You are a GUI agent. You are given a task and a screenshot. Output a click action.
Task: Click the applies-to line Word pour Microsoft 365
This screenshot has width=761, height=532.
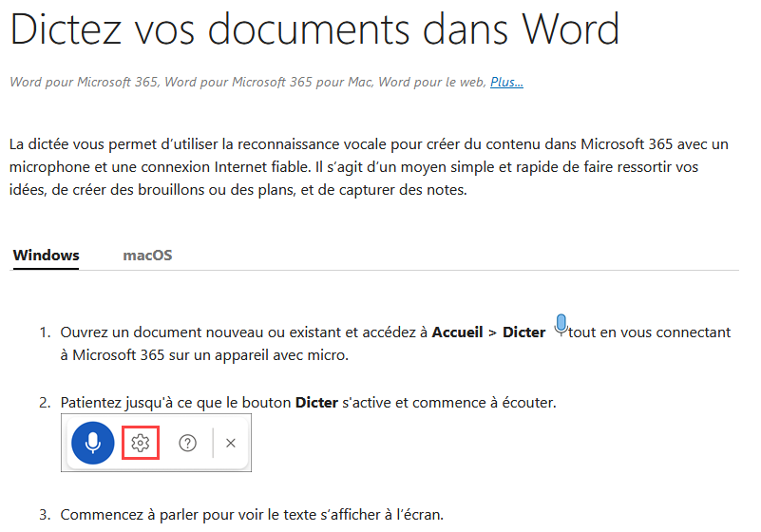click(x=266, y=82)
